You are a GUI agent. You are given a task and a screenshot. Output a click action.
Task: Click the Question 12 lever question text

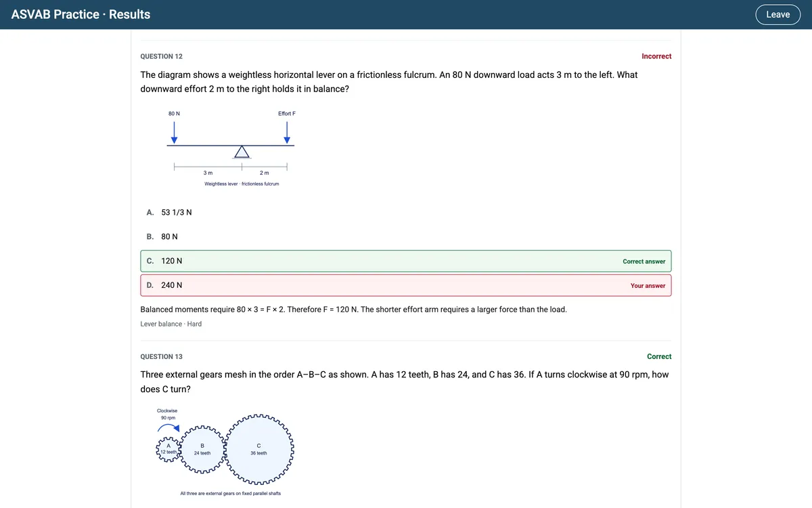point(388,82)
